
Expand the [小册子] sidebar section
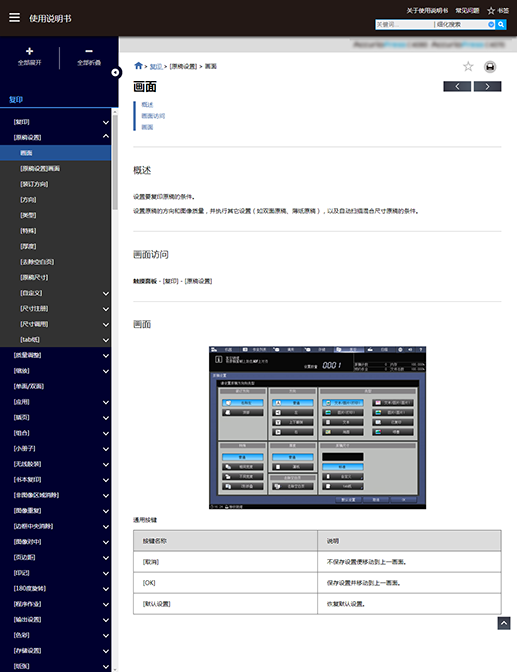pos(106,449)
